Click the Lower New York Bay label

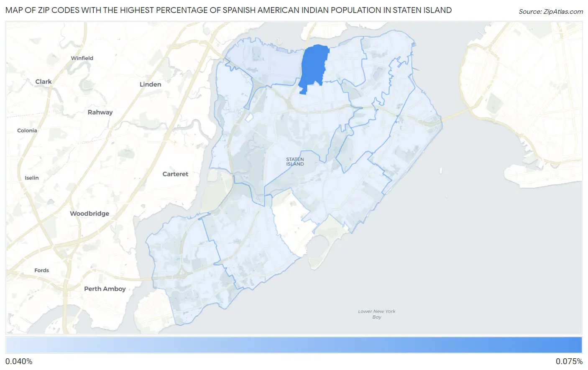click(x=377, y=314)
